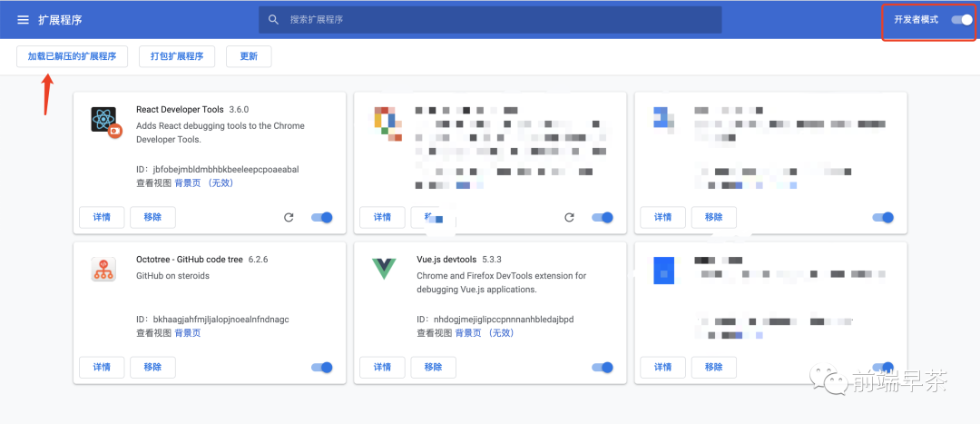Open 详情 of bottom-right blurred extension
980x424 pixels.
click(663, 368)
